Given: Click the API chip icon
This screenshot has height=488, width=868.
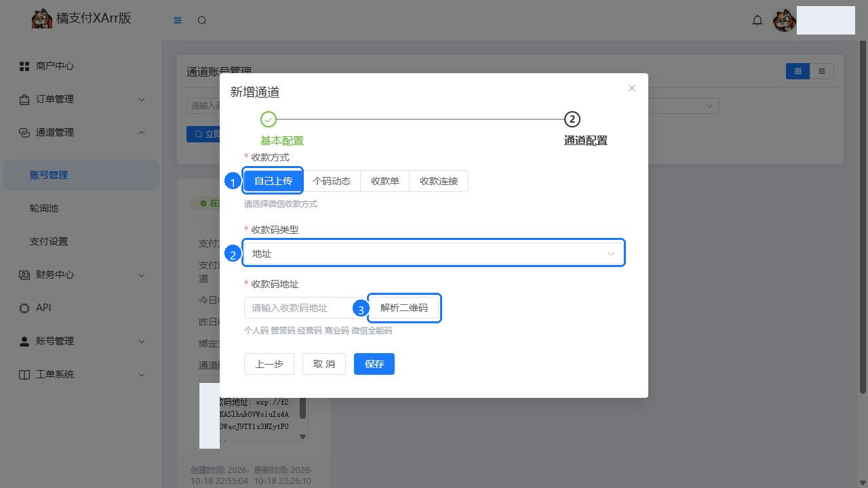Looking at the screenshot, I should (24, 308).
